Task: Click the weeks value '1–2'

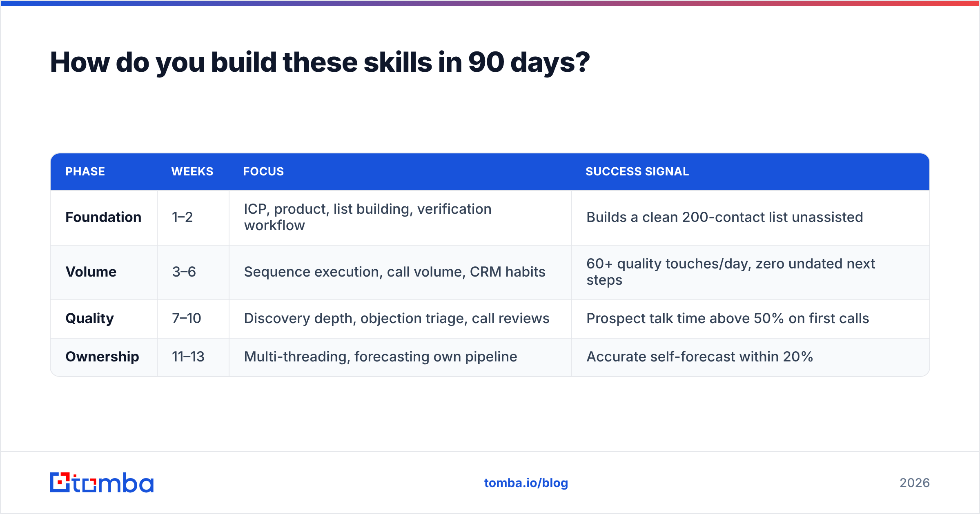Action: (x=182, y=217)
